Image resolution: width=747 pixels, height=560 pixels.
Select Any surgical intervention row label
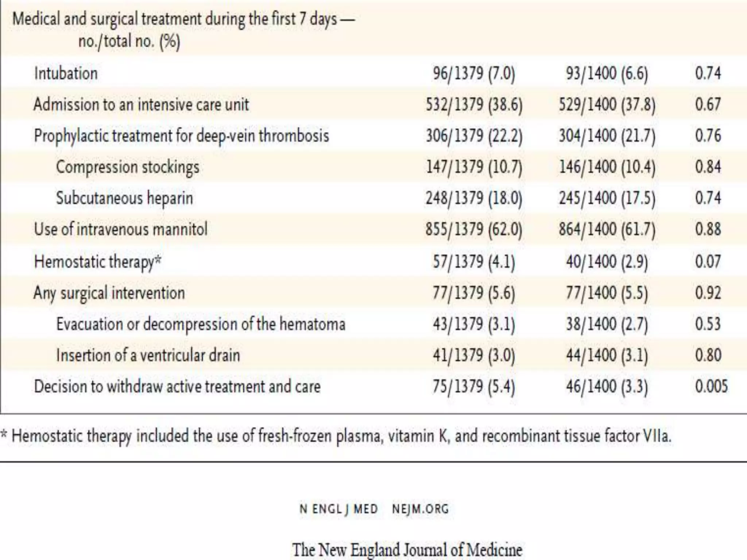click(x=109, y=293)
